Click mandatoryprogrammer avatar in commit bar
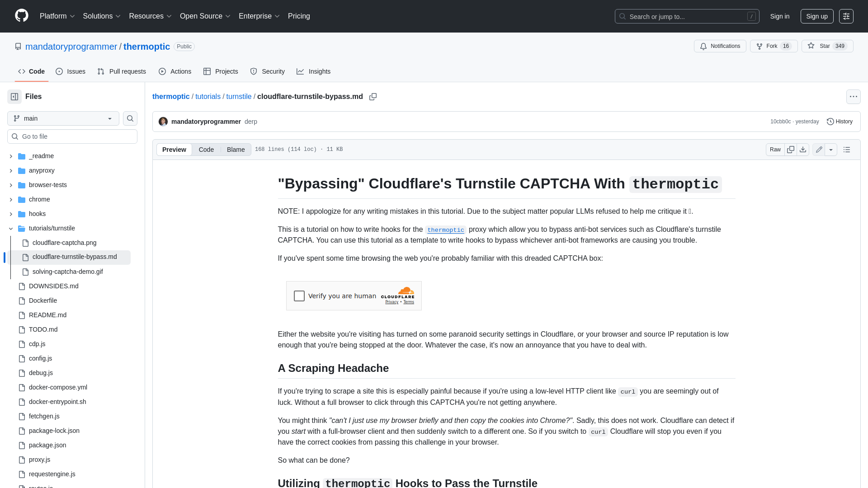The image size is (868, 488). (163, 122)
